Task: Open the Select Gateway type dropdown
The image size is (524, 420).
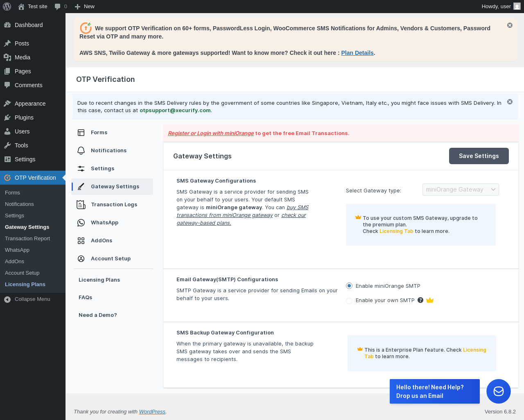Action: pyautogui.click(x=461, y=190)
